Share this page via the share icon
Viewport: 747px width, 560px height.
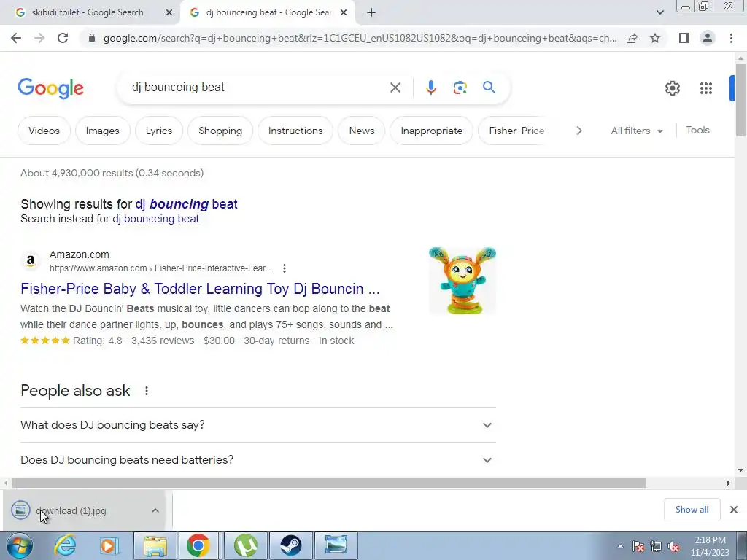(632, 38)
